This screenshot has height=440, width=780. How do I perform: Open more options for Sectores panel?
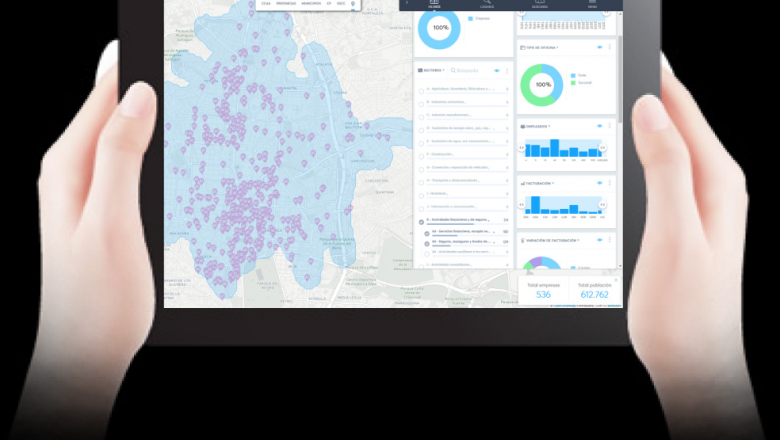(x=507, y=71)
